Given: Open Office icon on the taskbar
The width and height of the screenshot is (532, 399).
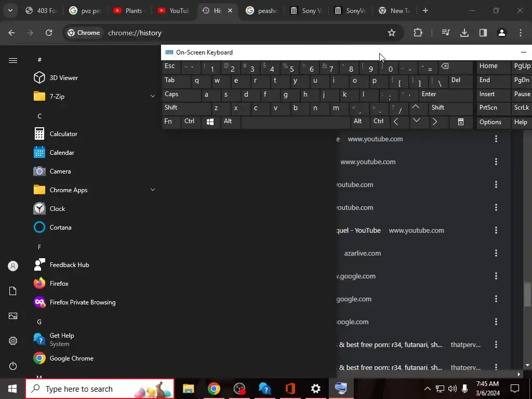Looking at the screenshot, I should click(x=290, y=389).
